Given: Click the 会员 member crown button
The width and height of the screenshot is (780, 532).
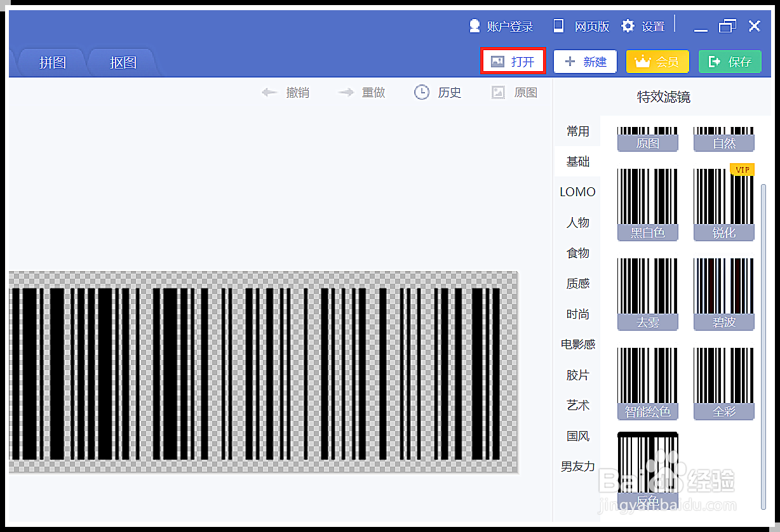Looking at the screenshot, I should coord(657,62).
